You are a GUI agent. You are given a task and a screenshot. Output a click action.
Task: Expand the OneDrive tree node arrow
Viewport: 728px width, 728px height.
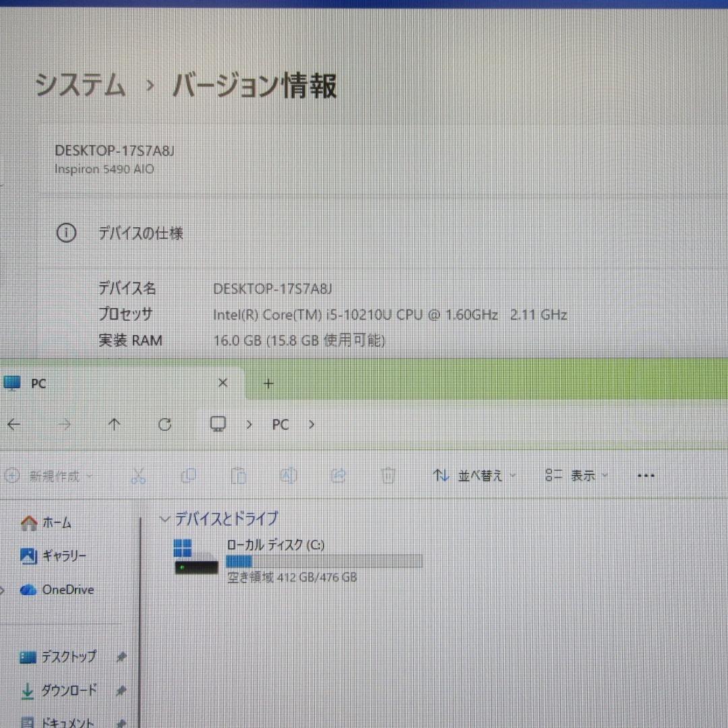(3, 590)
